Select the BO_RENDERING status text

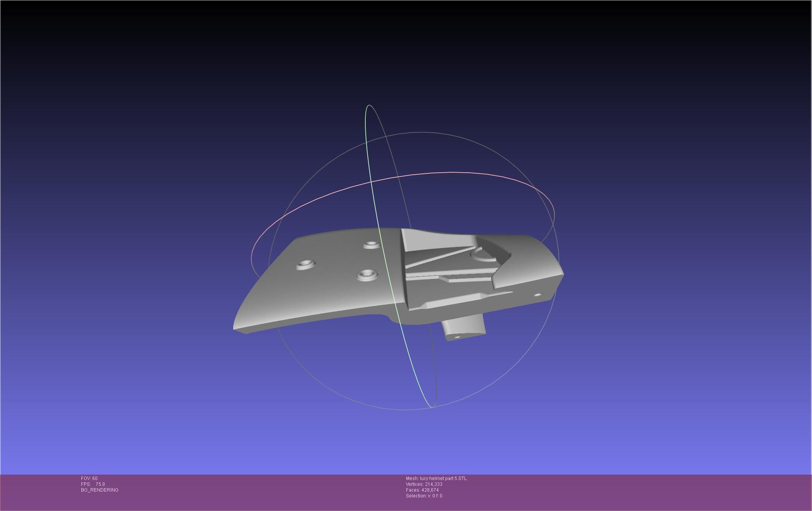tap(100, 490)
